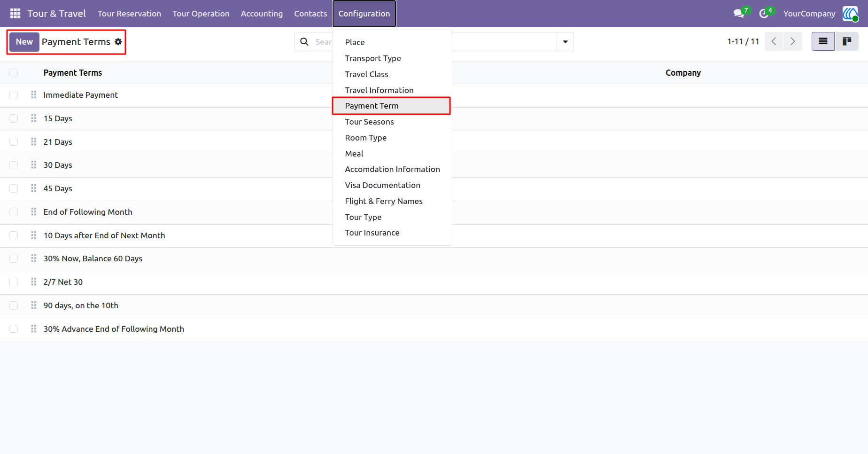Sort by the Company column header
Image resolution: width=868 pixels, height=454 pixels.
pyautogui.click(x=683, y=73)
